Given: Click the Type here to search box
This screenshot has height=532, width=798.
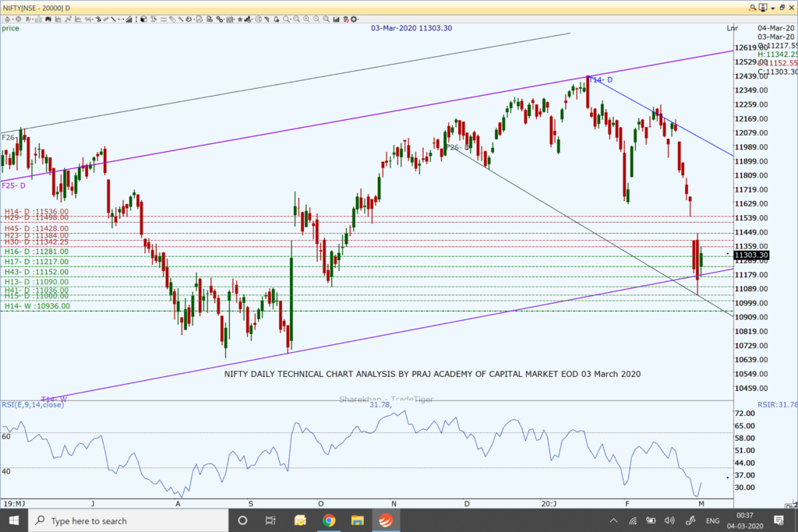Looking at the screenshot, I should (x=129, y=520).
